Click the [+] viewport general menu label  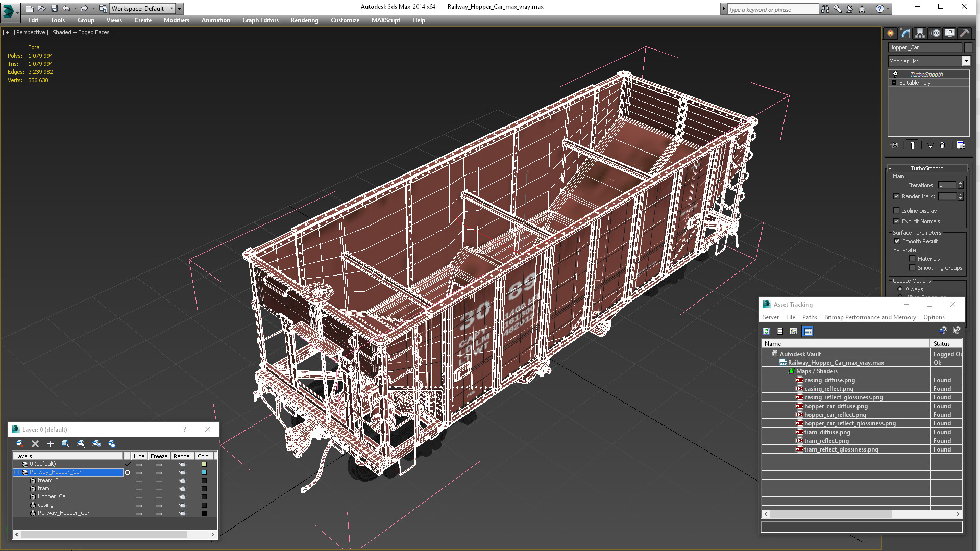point(7,32)
